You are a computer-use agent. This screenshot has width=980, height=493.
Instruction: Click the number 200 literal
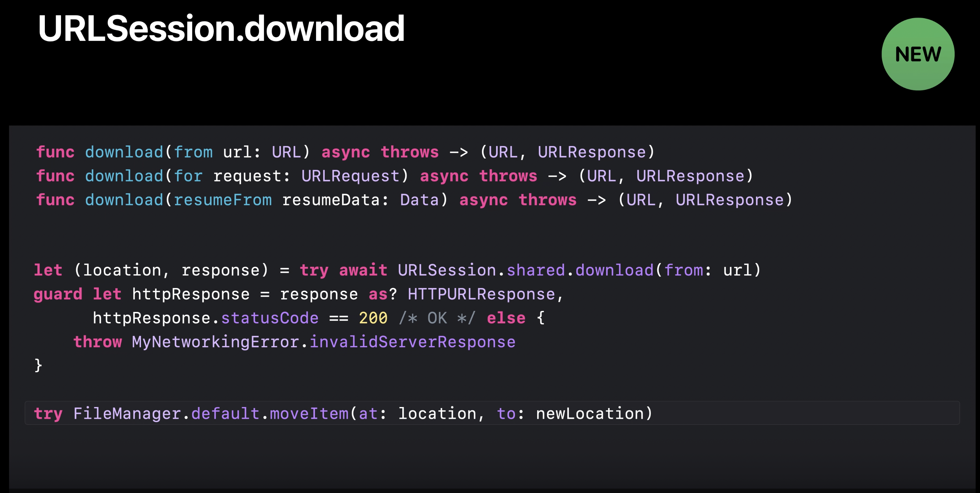point(373,318)
